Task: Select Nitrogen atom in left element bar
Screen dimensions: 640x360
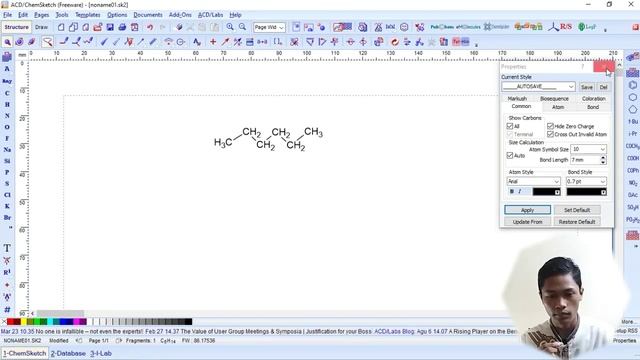Action: [7, 116]
